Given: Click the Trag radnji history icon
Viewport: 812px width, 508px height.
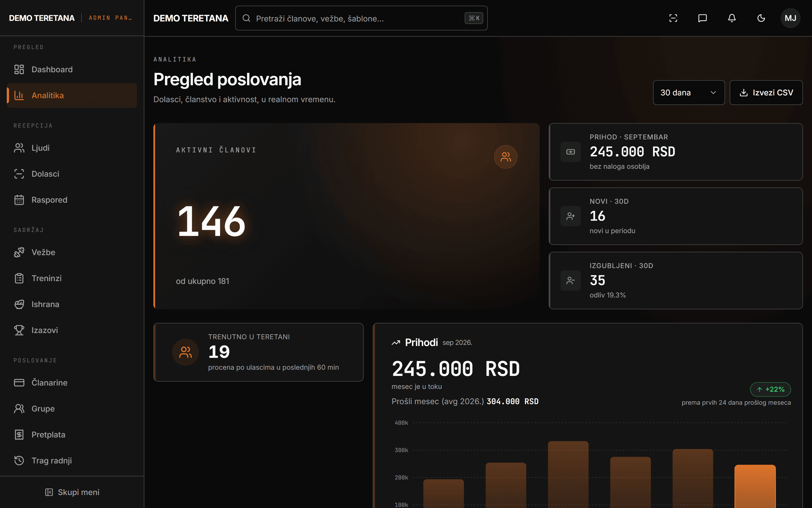Looking at the screenshot, I should click(19, 461).
